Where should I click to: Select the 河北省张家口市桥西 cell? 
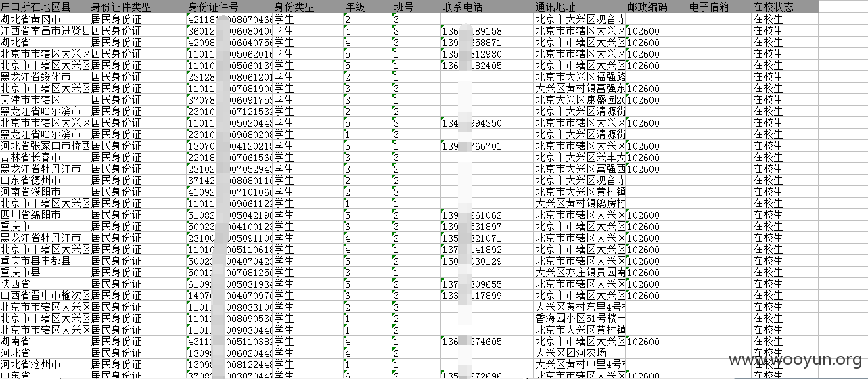45,146
